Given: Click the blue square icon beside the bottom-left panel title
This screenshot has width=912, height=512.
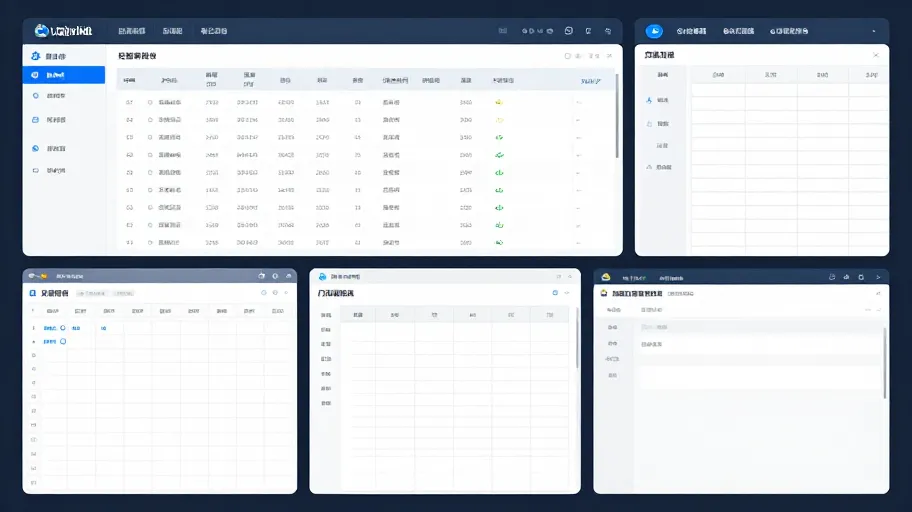Looking at the screenshot, I should (33, 293).
